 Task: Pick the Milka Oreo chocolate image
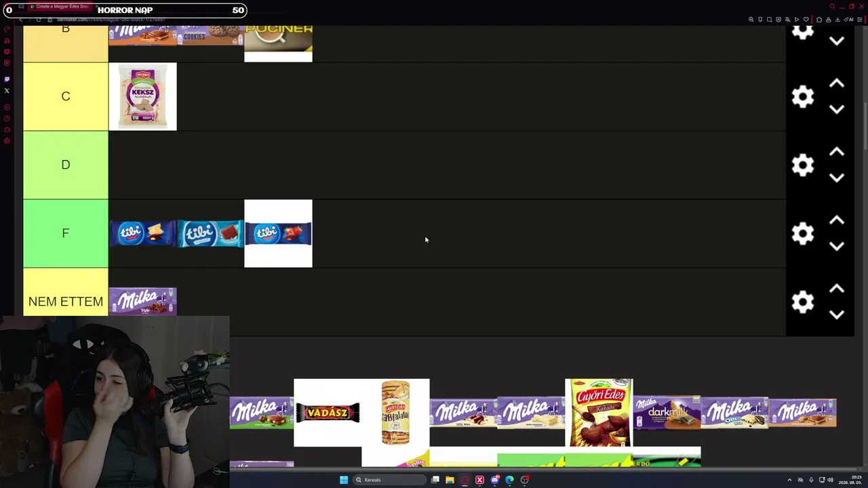(734, 413)
